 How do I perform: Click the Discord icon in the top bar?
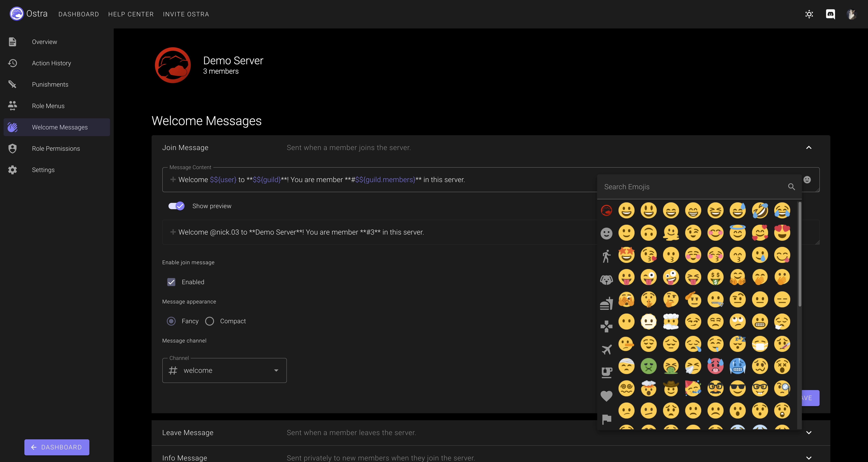tap(831, 14)
